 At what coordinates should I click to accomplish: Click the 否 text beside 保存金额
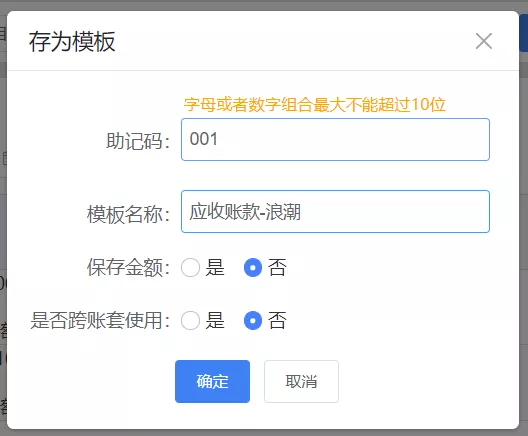tap(277, 268)
